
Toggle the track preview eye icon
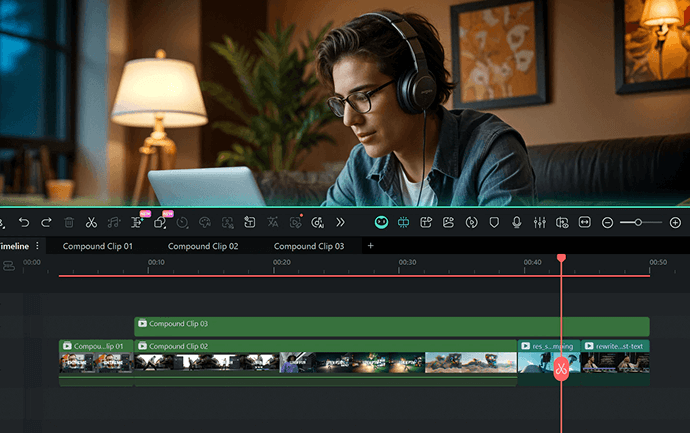[x=562, y=223]
